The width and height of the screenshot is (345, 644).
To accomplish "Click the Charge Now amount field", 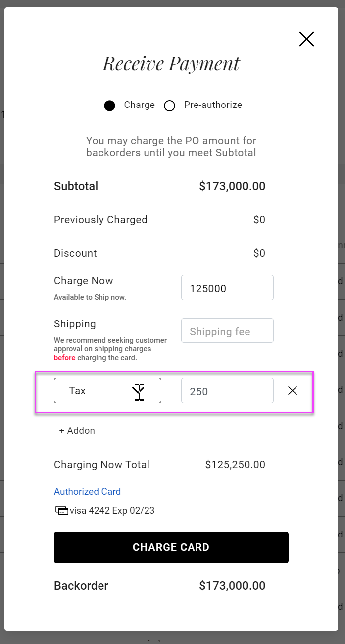I will click(x=227, y=288).
